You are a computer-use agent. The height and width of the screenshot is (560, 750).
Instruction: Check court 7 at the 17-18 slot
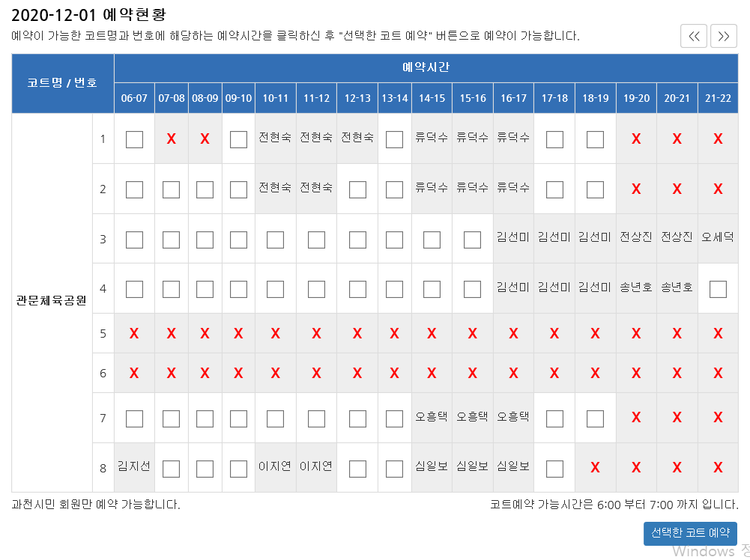click(x=554, y=418)
